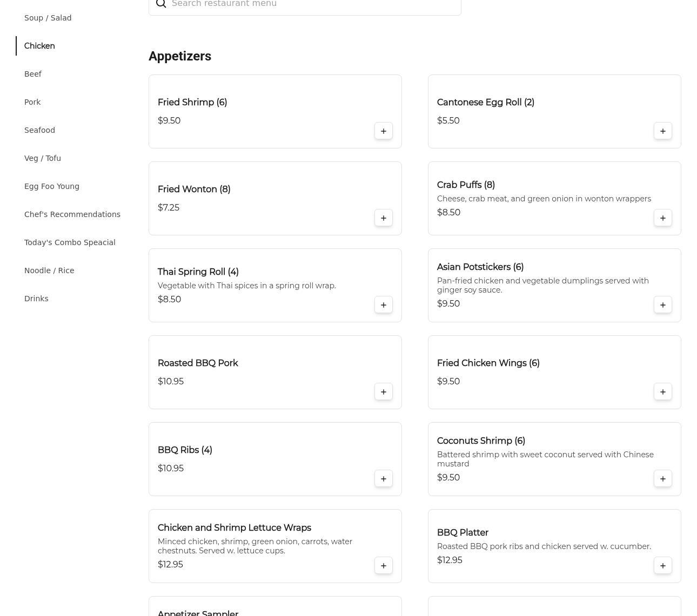Add Fried Wonton (8) using plus button
This screenshot has height=616, width=697.
tap(383, 218)
